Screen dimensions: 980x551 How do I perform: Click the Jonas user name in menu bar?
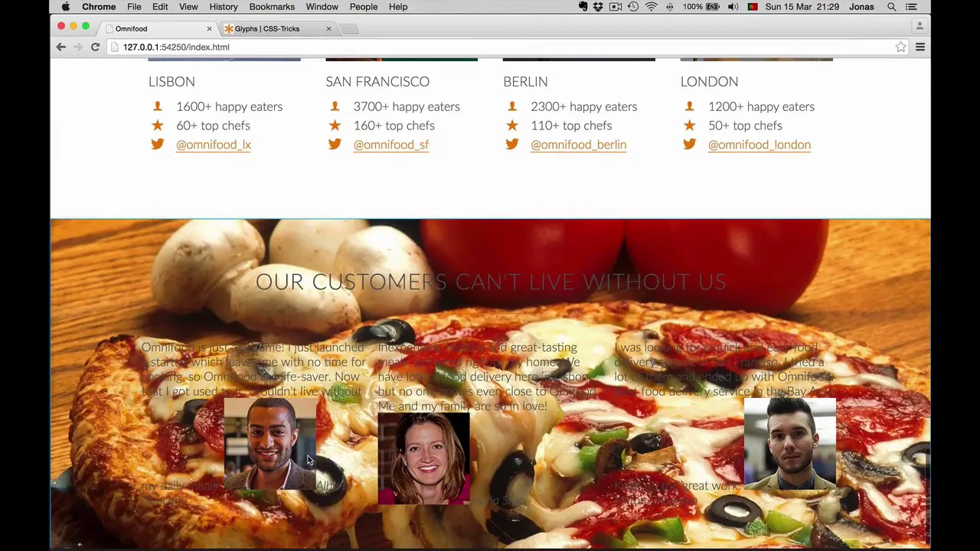pos(861,7)
